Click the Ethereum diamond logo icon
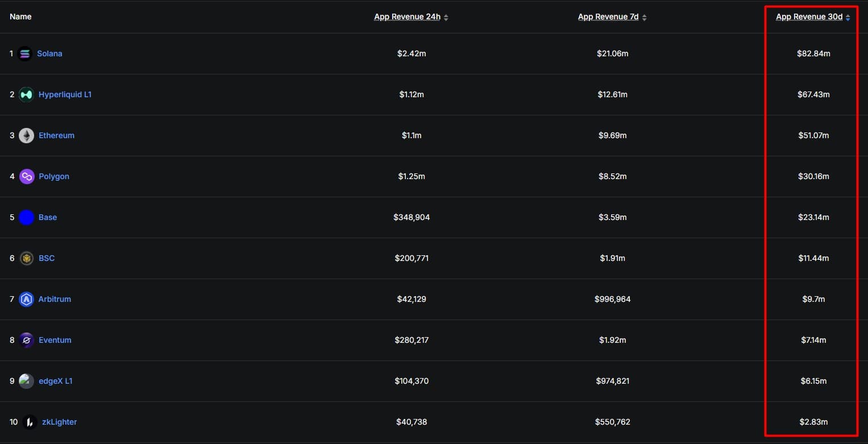 tap(26, 135)
